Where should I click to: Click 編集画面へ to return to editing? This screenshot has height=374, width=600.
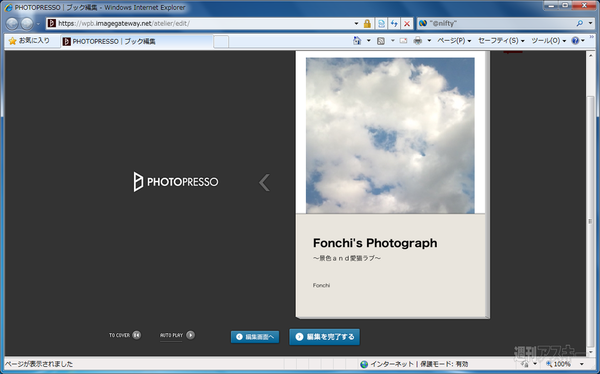coord(255,337)
